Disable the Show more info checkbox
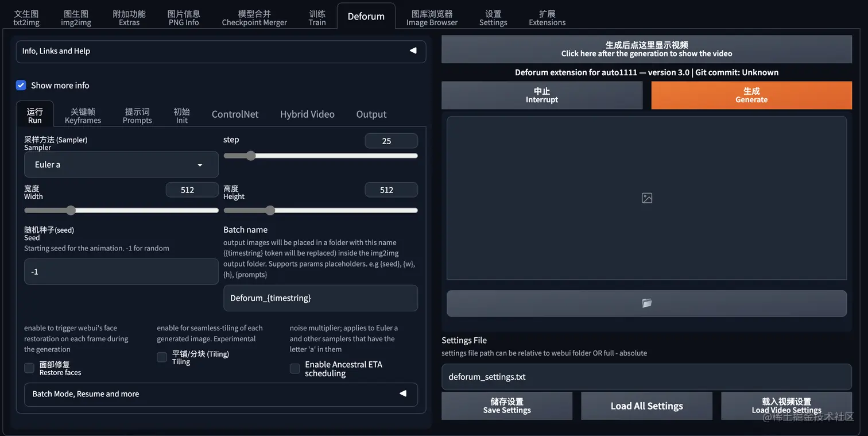The height and width of the screenshot is (436, 868). (21, 85)
